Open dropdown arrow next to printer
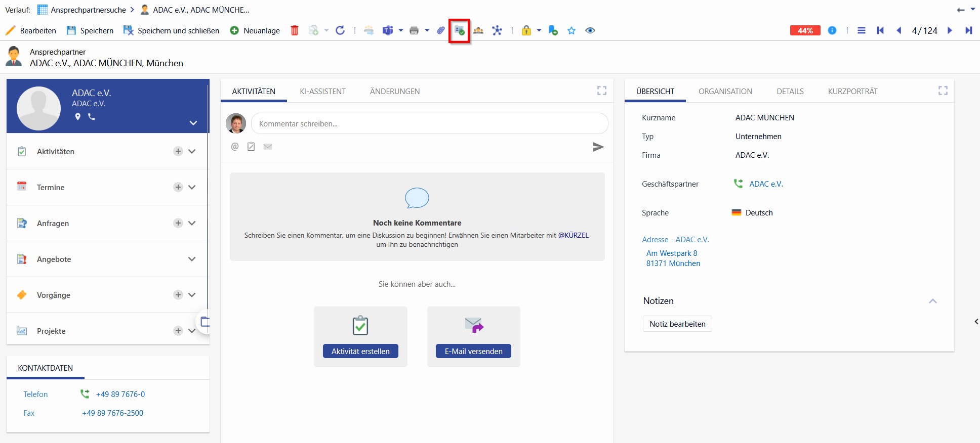Viewport: 980px width, 443px height. coord(427,30)
